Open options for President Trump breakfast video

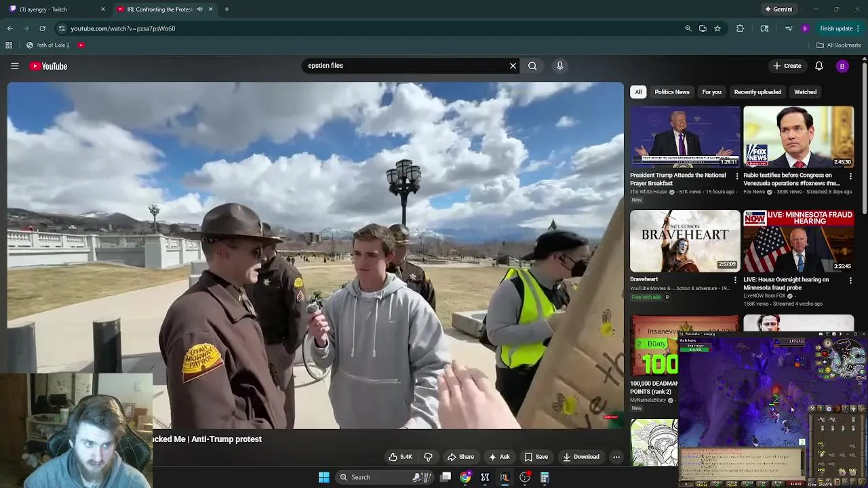tap(737, 176)
